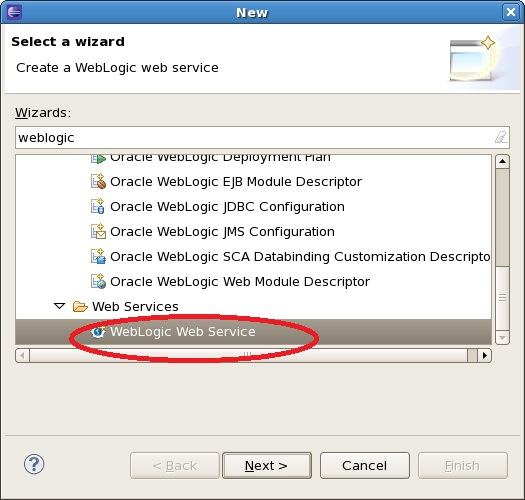
Task: Proceed with the Next button
Action: (x=267, y=466)
